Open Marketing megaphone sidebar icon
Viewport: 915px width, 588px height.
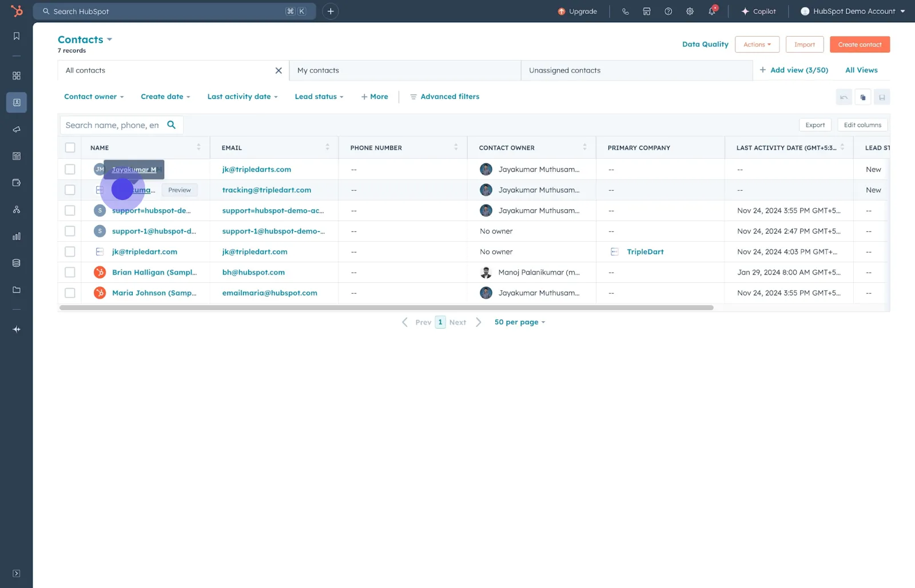(17, 129)
